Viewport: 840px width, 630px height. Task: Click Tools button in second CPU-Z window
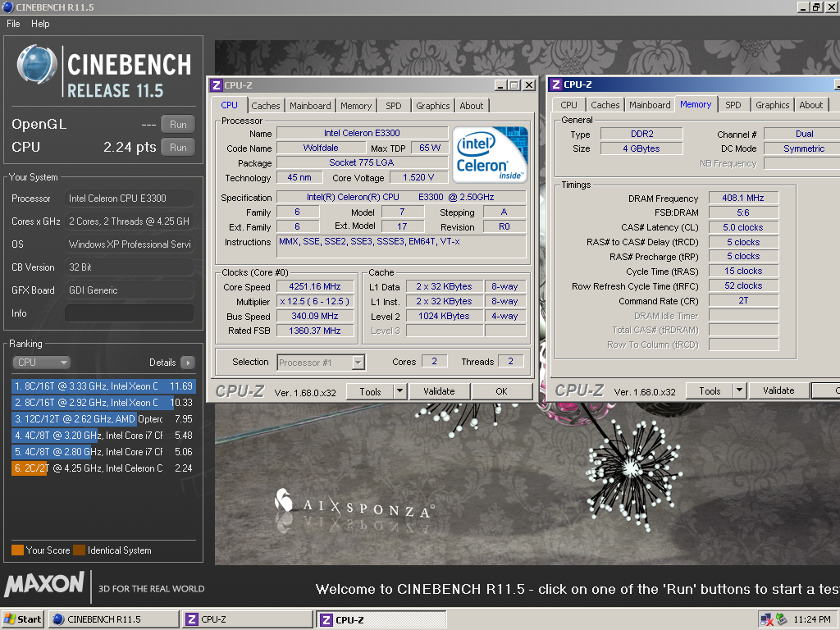pos(710,390)
